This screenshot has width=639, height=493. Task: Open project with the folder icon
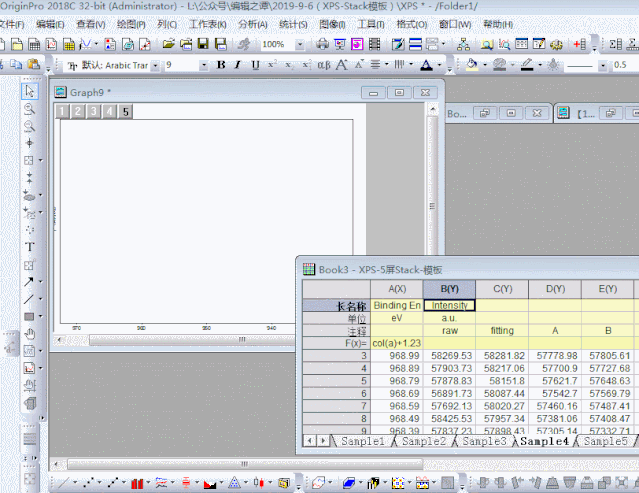[169, 44]
